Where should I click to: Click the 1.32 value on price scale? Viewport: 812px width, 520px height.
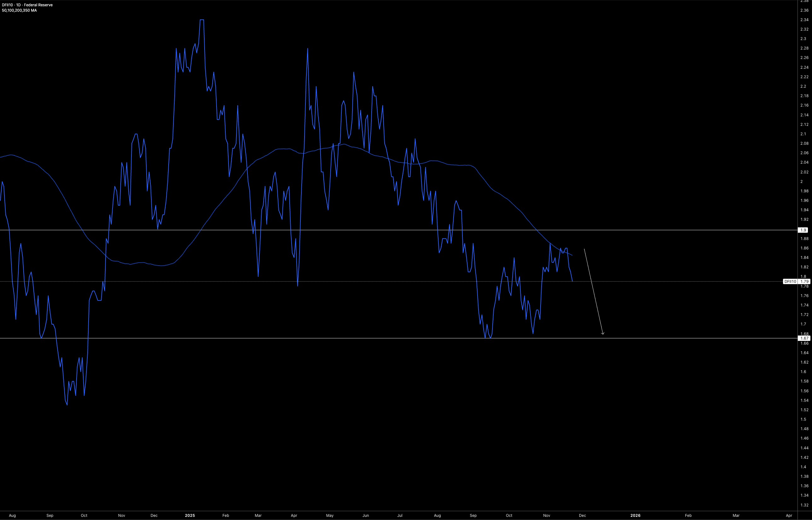(804, 505)
